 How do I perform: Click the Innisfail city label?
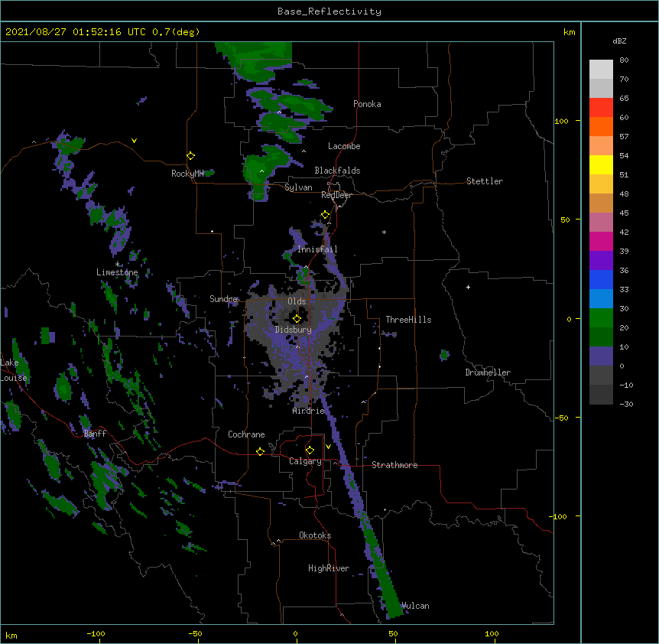pos(317,249)
